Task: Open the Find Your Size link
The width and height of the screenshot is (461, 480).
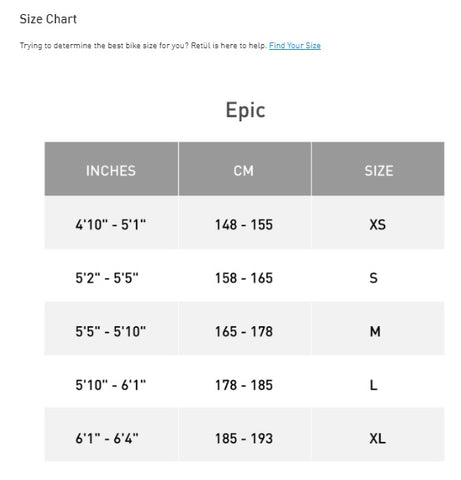Action: click(295, 45)
